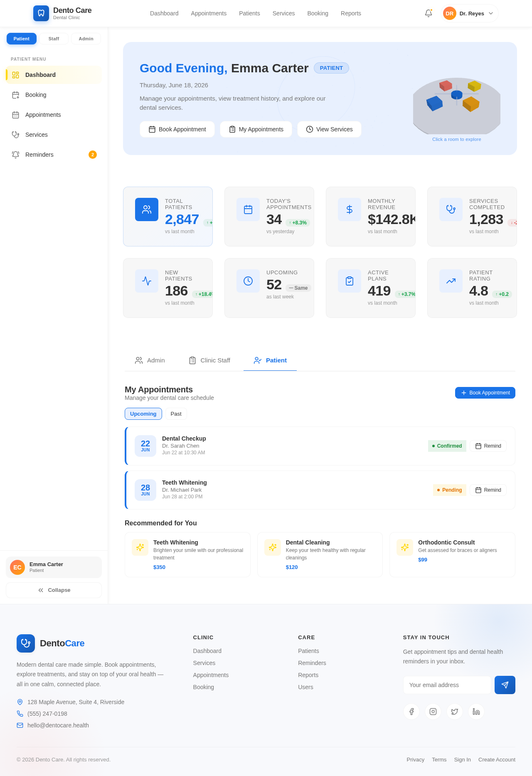Click the Active Plans clipboard-check icon
The height and width of the screenshot is (776, 532).
point(350,281)
